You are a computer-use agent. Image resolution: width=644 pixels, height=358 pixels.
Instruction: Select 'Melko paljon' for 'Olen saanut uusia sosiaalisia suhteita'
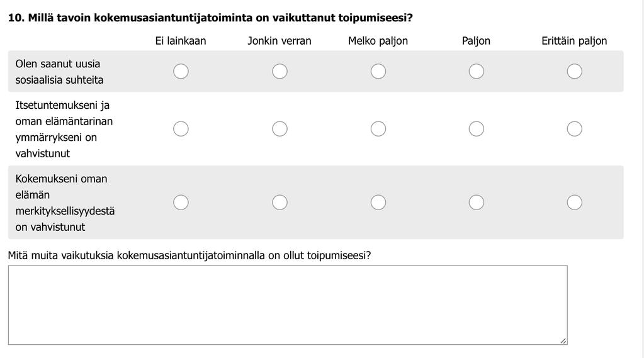[378, 72]
